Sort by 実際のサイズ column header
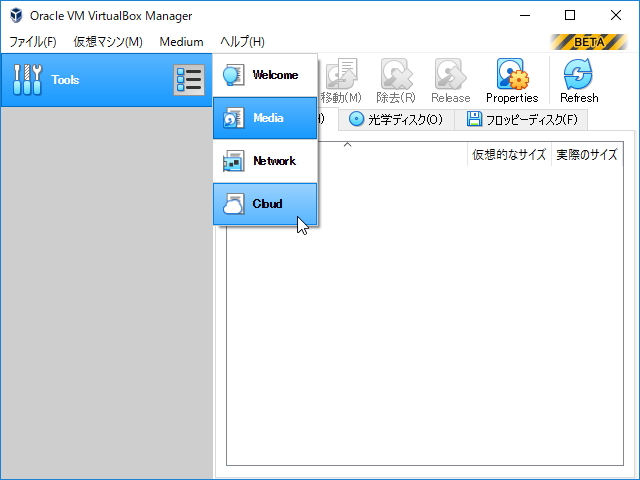Image resolution: width=640 pixels, height=480 pixels. pyautogui.click(x=587, y=155)
